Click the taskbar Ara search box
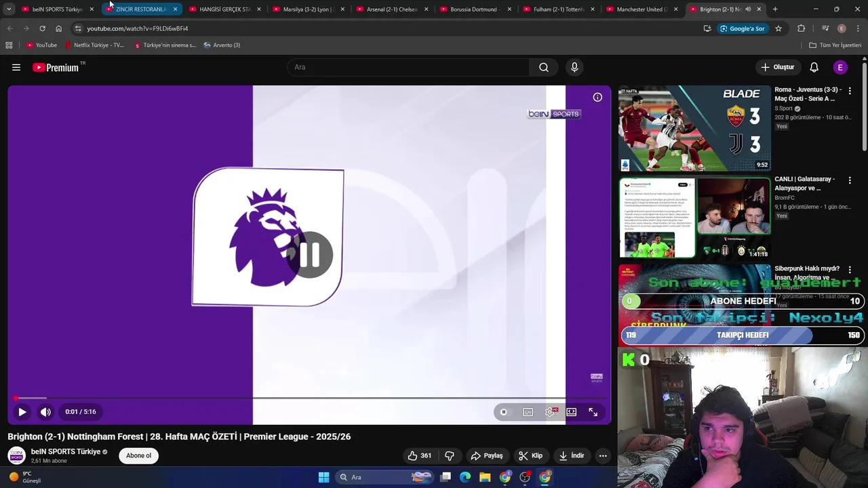868x488 pixels. click(x=385, y=477)
